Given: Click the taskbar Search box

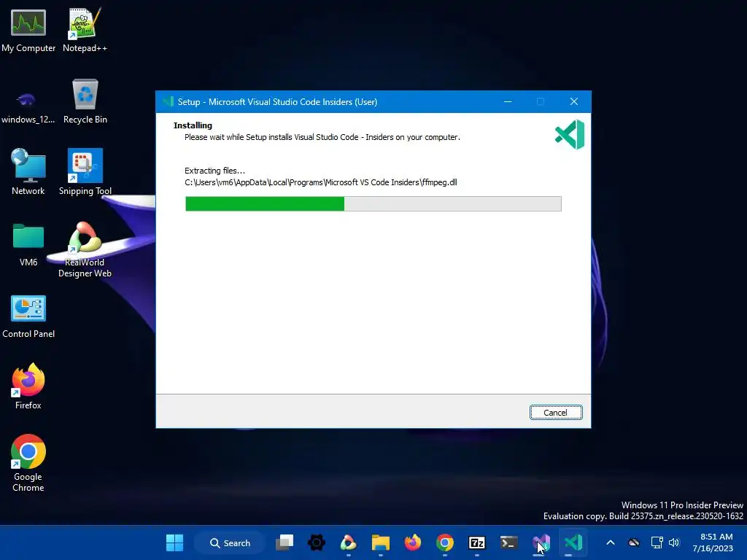Looking at the screenshot, I should click(230, 542).
